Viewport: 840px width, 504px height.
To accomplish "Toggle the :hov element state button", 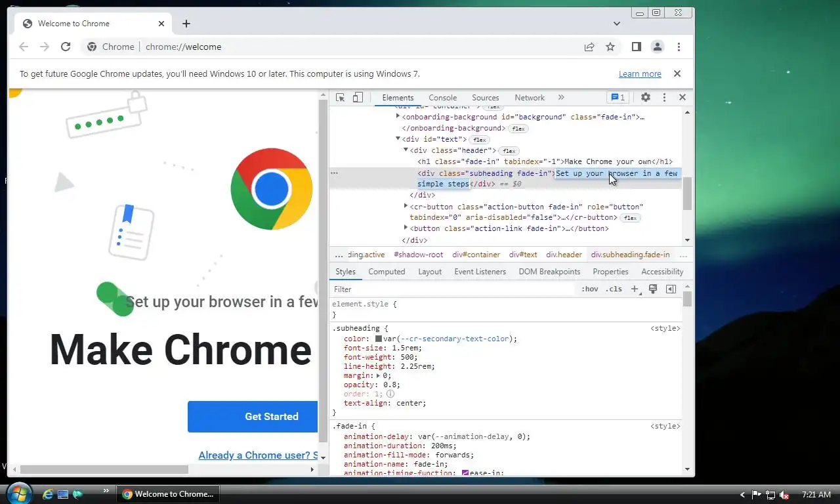I will tap(590, 289).
